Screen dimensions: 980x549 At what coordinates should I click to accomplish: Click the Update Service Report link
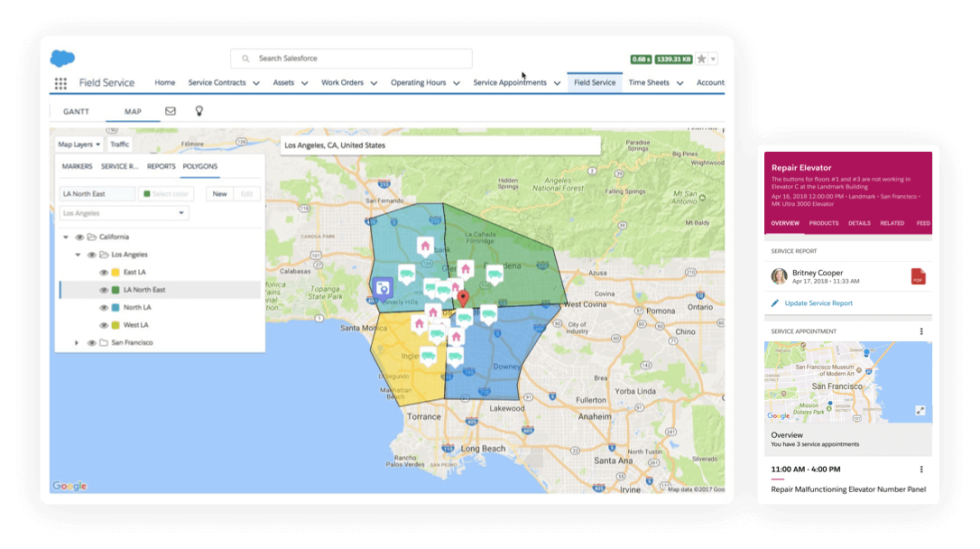(818, 303)
